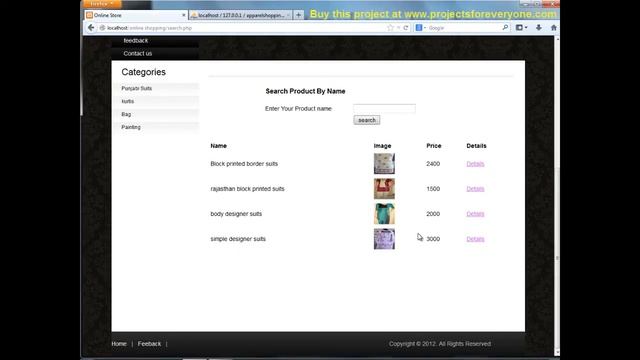
Task: Click the price 1500 cell
Action: click(x=433, y=189)
